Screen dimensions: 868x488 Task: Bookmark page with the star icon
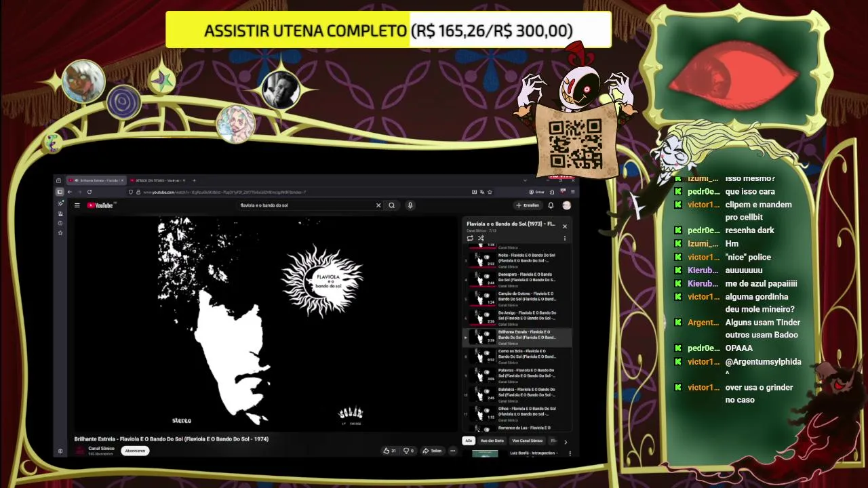490,192
